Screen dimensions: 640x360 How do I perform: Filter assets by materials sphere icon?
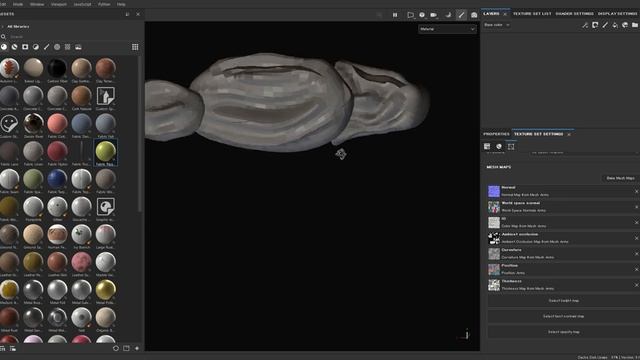pos(4,47)
